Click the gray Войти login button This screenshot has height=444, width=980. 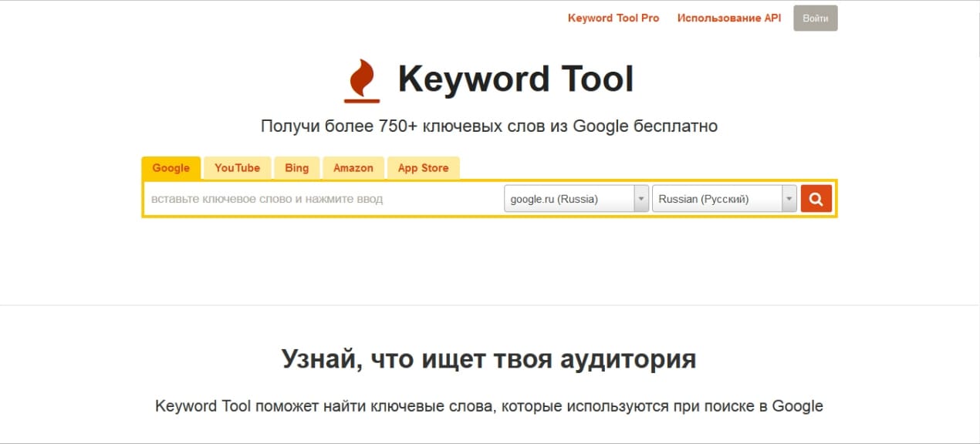[x=816, y=18]
